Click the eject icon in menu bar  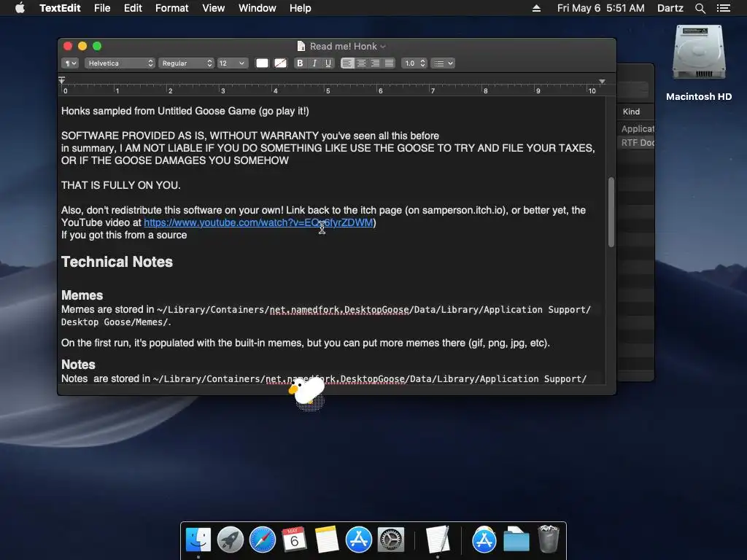click(x=536, y=8)
